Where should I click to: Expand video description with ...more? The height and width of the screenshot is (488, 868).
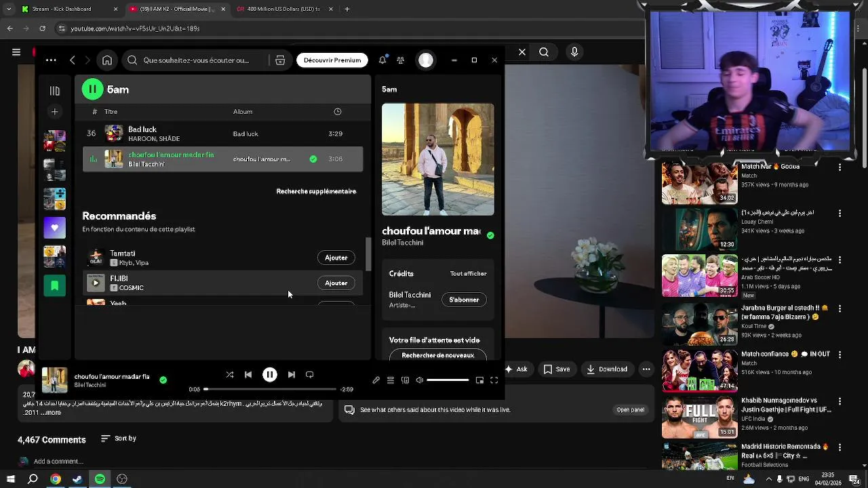[x=51, y=412]
